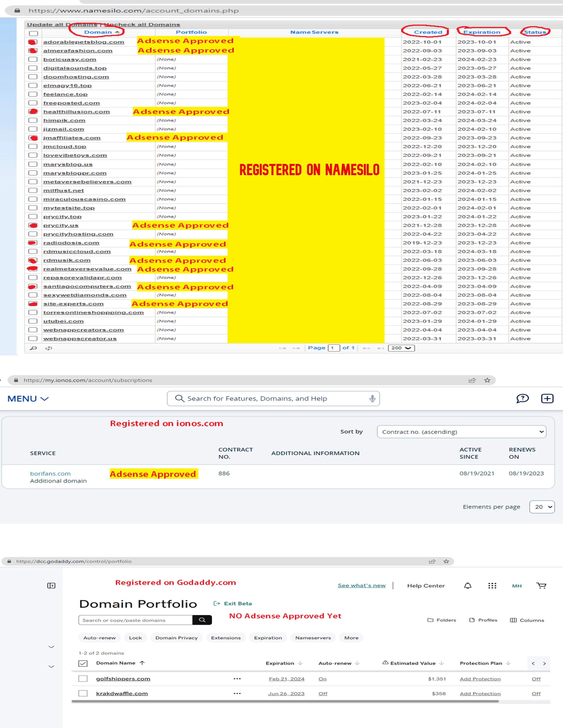Click the horizontal scrollbar under GoDaddy domain list
Image resolution: width=563 pixels, height=728 pixels.
[285, 701]
